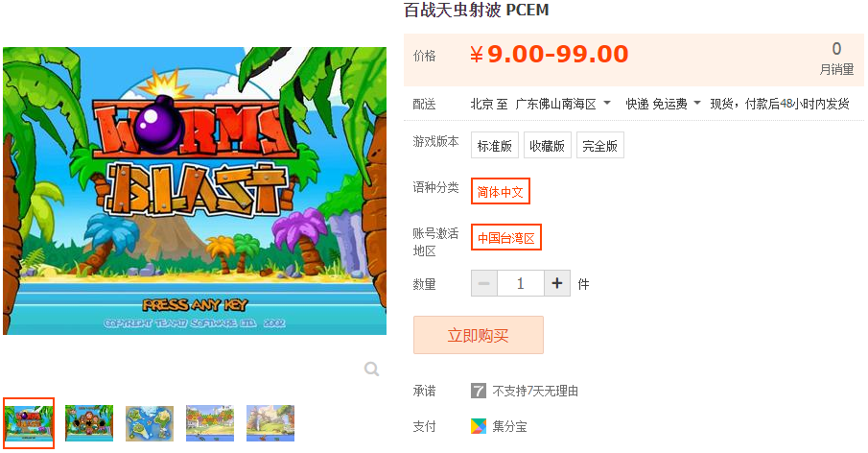868x453 pixels.
Task: Select the first Worms Blast title thumbnail
Action: tap(29, 422)
